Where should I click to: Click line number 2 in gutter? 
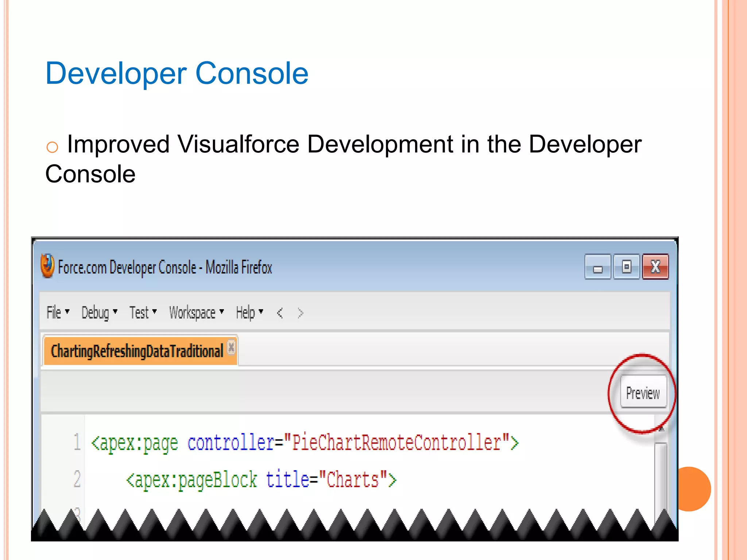(77, 478)
